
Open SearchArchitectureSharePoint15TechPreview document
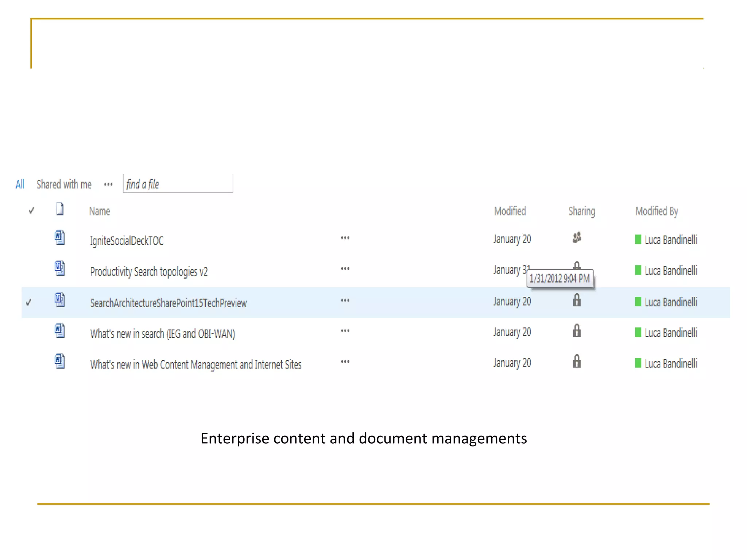click(169, 303)
